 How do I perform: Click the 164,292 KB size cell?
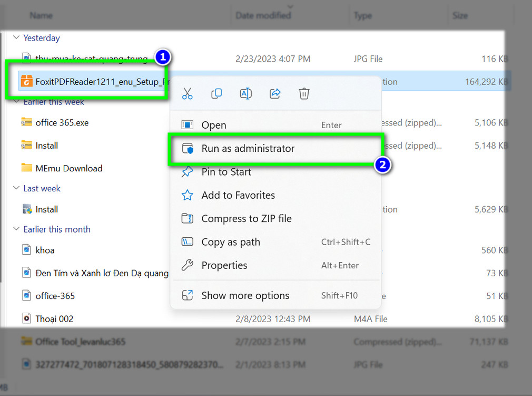[486, 82]
